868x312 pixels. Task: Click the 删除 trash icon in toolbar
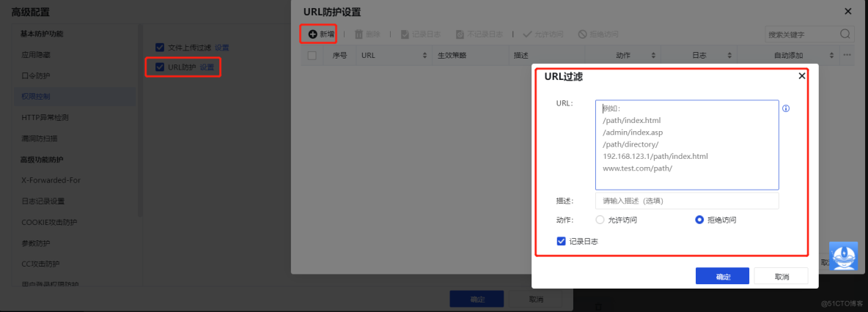(358, 34)
